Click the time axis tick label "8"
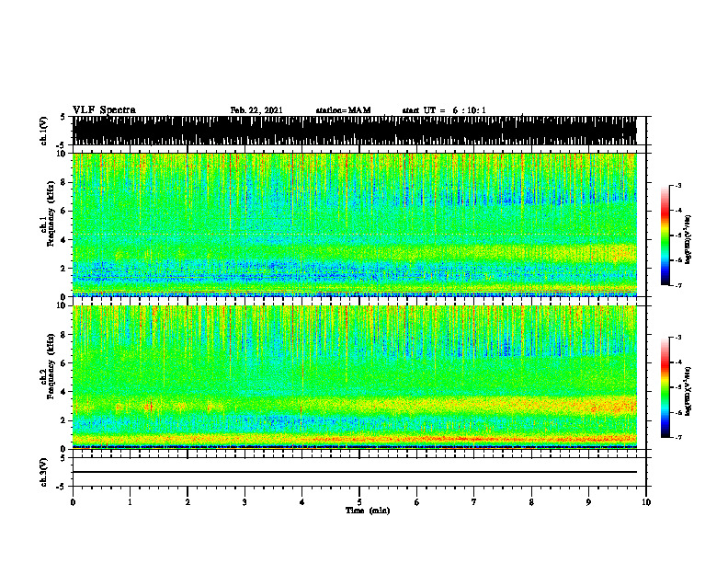The height and width of the screenshot is (563, 728). coord(531,502)
